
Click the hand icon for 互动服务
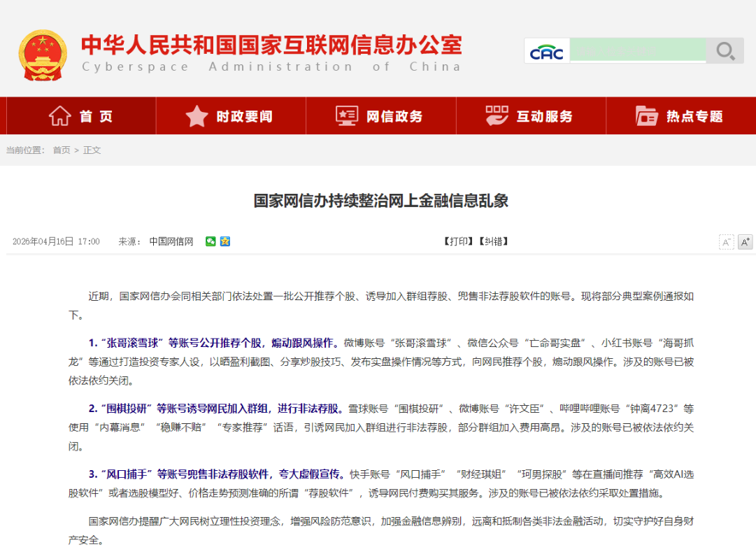[497, 116]
